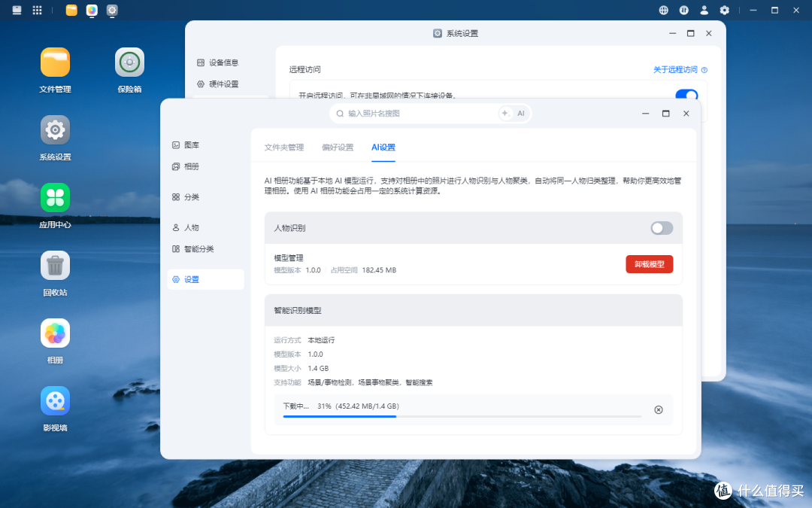Open 分类 in album sidebar

tap(205, 197)
